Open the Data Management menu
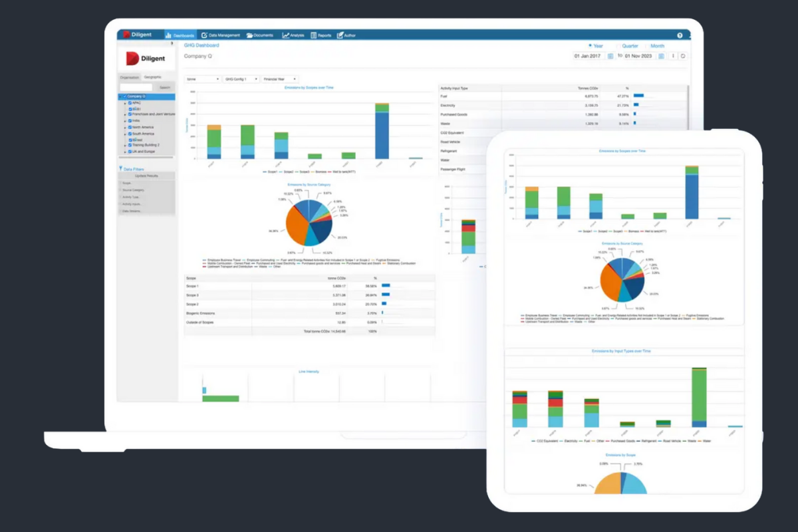 [221, 35]
